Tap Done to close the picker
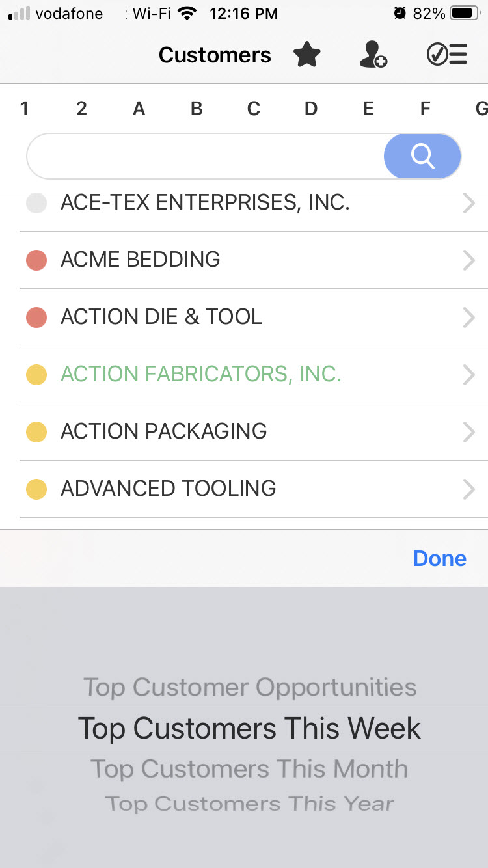The height and width of the screenshot is (868, 488). (x=440, y=558)
